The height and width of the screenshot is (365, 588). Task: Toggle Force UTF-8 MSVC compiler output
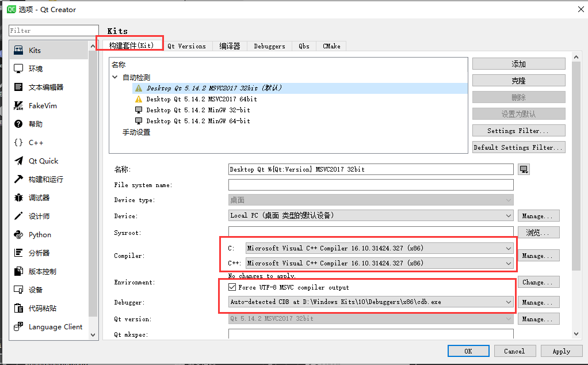[x=232, y=287]
